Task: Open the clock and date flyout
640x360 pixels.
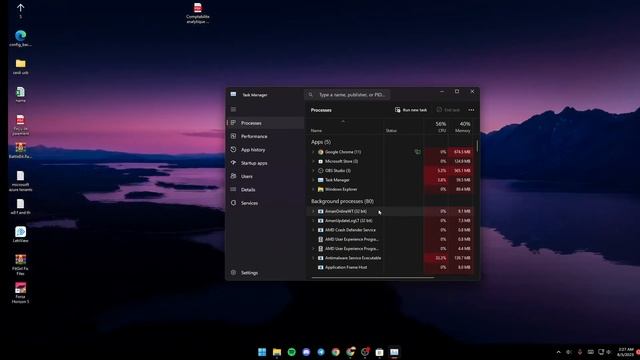Action: [625, 352]
